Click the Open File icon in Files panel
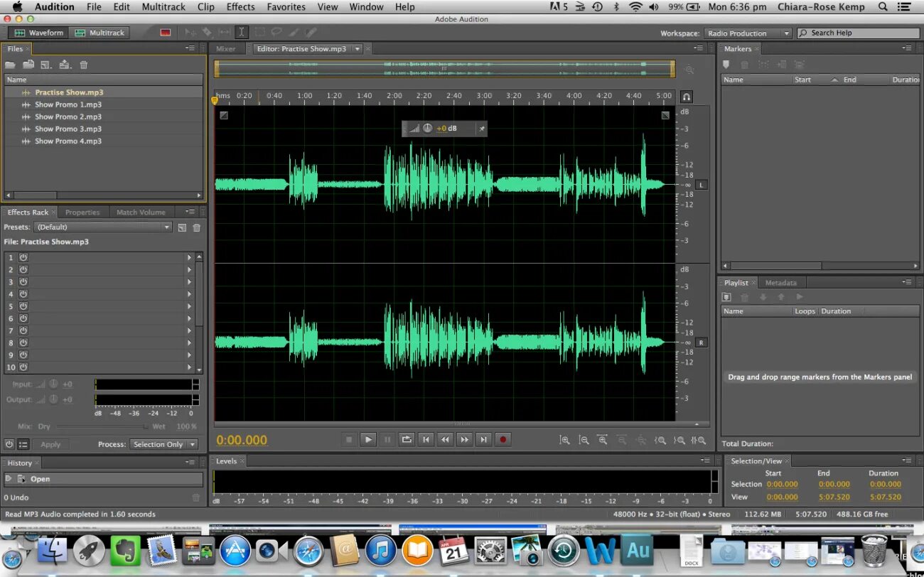This screenshot has width=924, height=577. (10, 64)
